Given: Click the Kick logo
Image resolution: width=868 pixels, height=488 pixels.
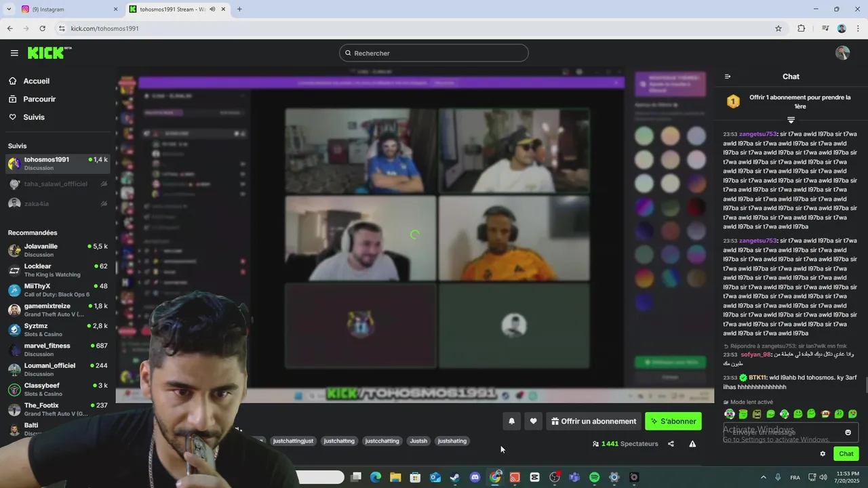Looking at the screenshot, I should coord(49,53).
